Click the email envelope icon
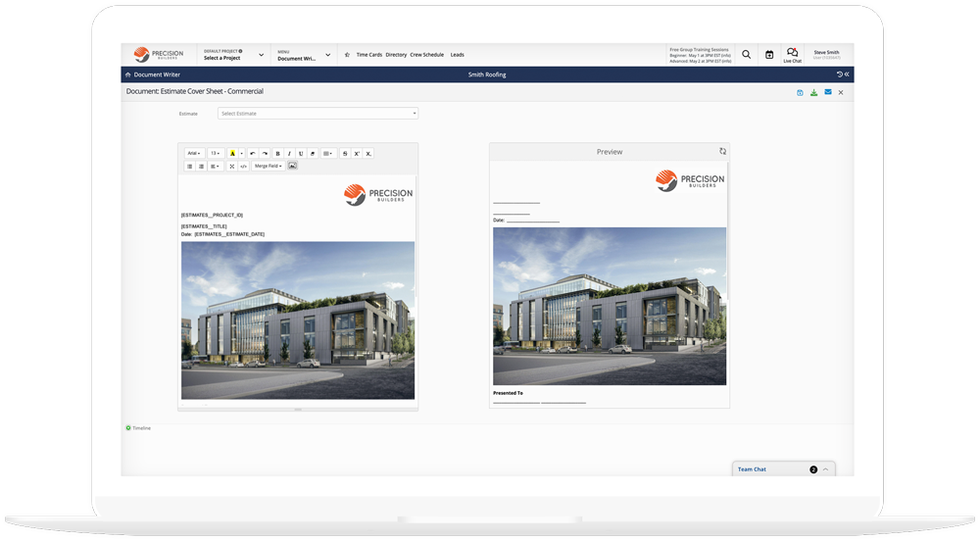This screenshot has height=541, width=980. 827,92
